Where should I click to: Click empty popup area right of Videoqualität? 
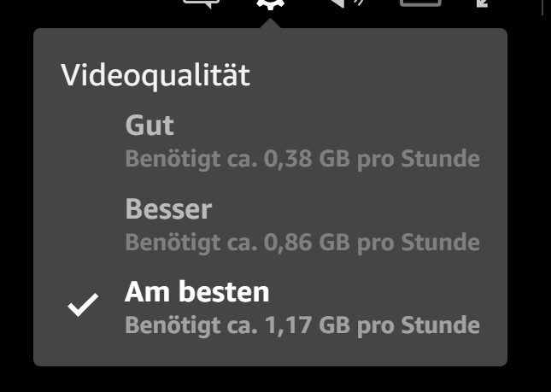pyautogui.click(x=376, y=76)
